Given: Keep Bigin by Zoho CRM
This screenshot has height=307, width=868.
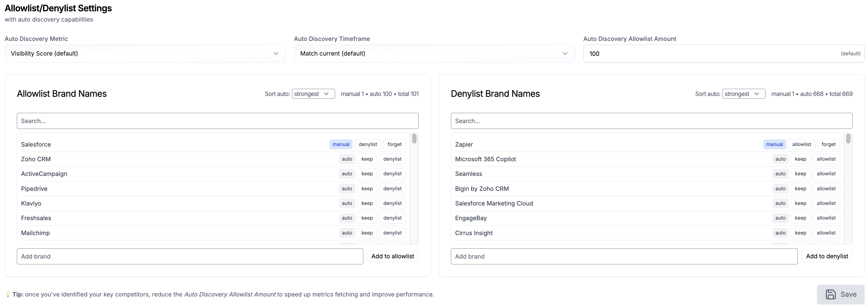Looking at the screenshot, I should (x=801, y=189).
